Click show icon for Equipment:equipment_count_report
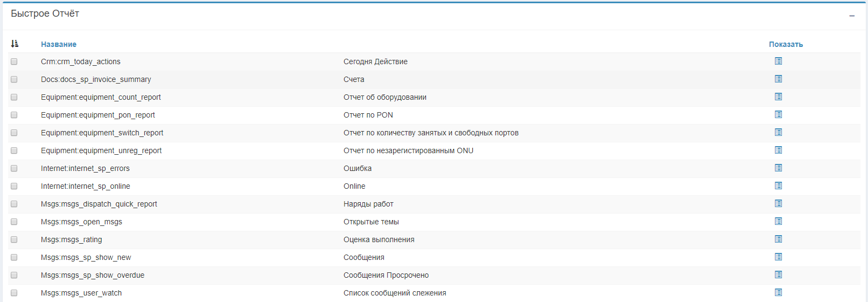 pyautogui.click(x=778, y=97)
